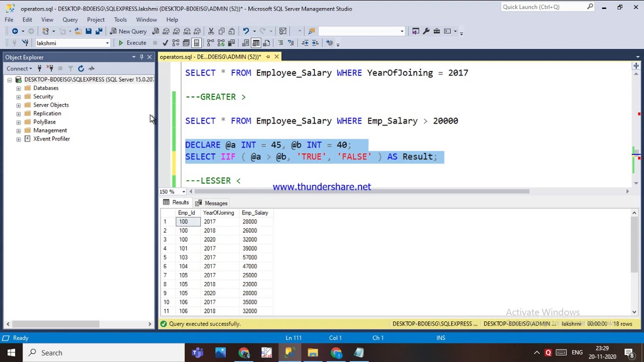
Task: Click the editor horizontal scrollbar thumb
Action: [362, 192]
